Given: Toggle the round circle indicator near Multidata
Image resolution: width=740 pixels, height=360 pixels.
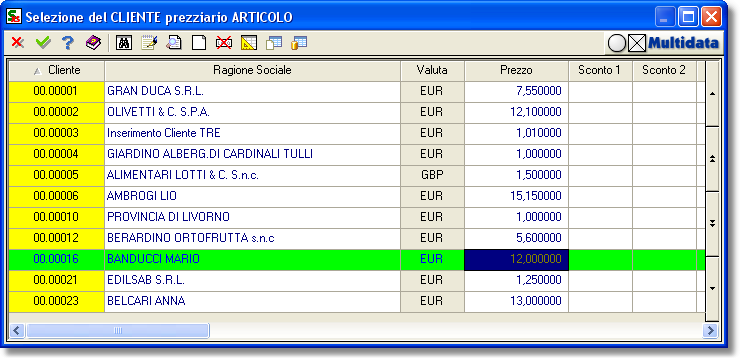Looking at the screenshot, I should pyautogui.click(x=617, y=44).
